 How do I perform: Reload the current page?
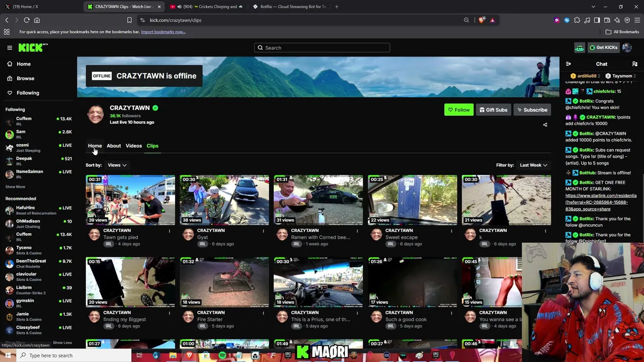(27, 20)
